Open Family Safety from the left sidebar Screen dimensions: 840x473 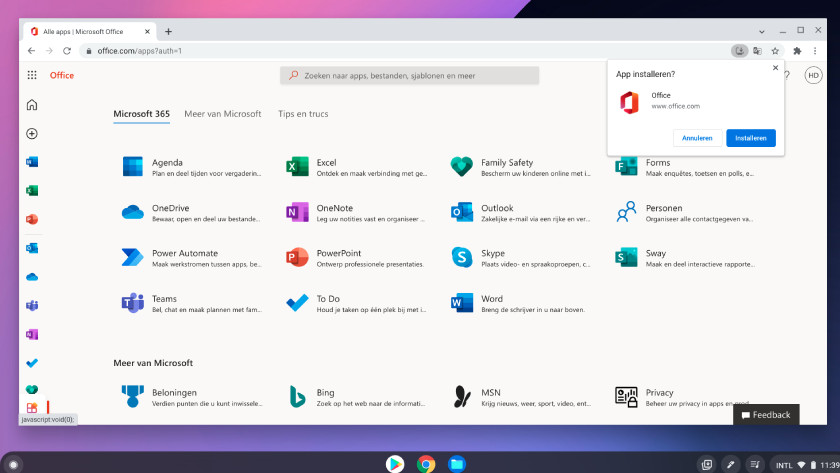32,389
